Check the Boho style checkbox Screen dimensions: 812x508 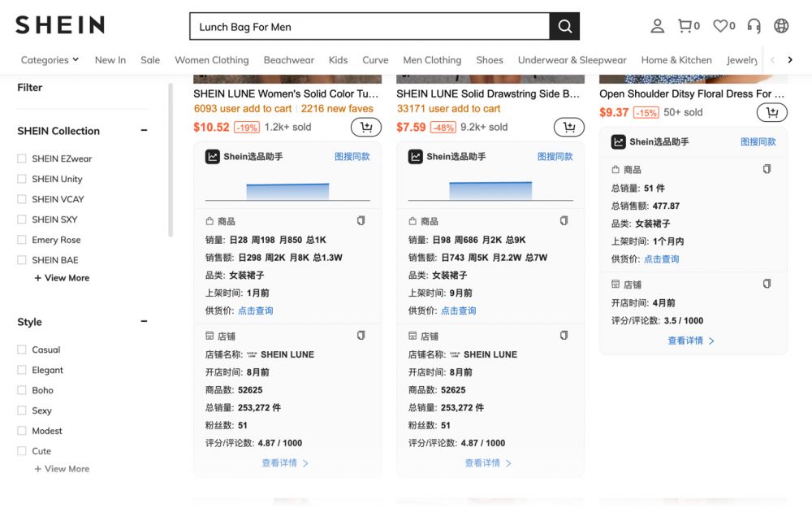coord(22,390)
